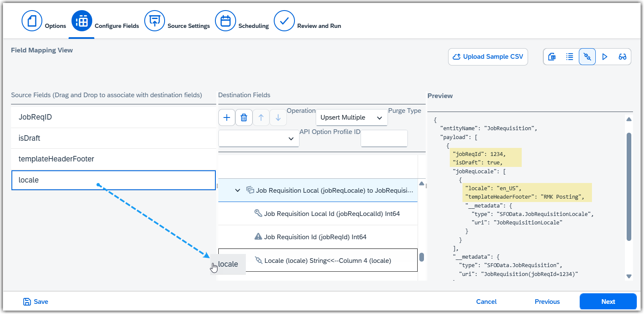
Task: Click the Source Settings step label
Action: pos(189,26)
